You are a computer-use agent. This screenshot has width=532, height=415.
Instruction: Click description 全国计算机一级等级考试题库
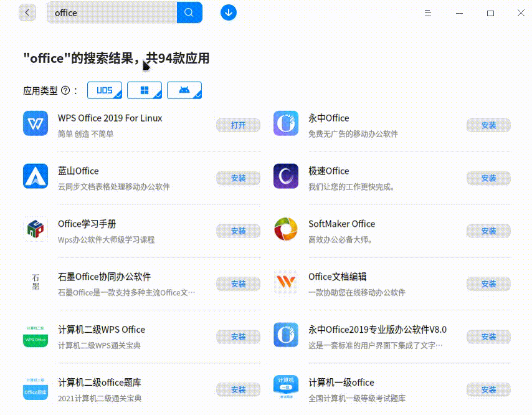357,398
